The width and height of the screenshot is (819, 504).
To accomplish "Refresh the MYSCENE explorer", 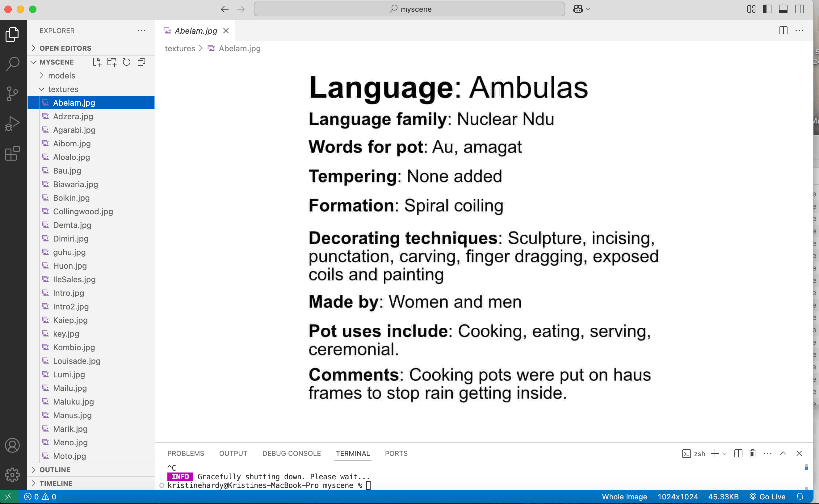I will pyautogui.click(x=127, y=62).
